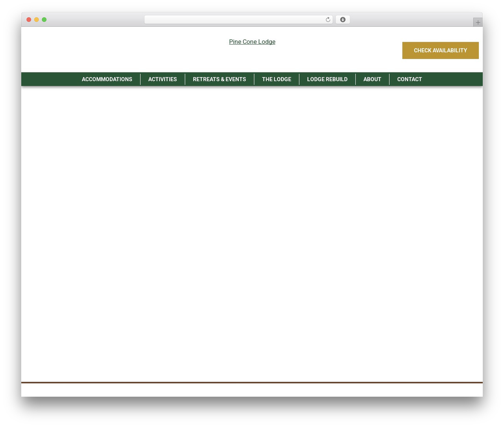This screenshot has width=504, height=427.
Task: Open the Accommodations menu
Action: click(x=107, y=79)
